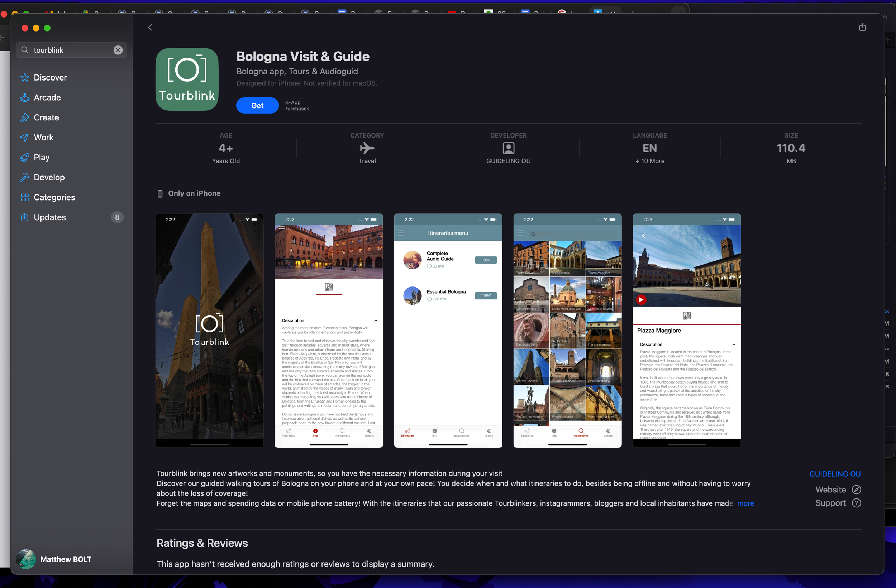
Task: Click the Support question mark icon
Action: (856, 503)
